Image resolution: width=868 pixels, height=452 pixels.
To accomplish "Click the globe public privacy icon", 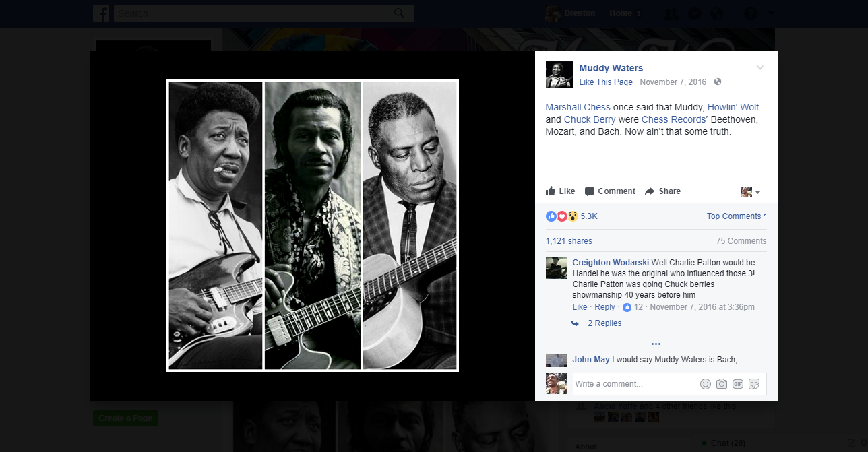I will click(x=718, y=82).
